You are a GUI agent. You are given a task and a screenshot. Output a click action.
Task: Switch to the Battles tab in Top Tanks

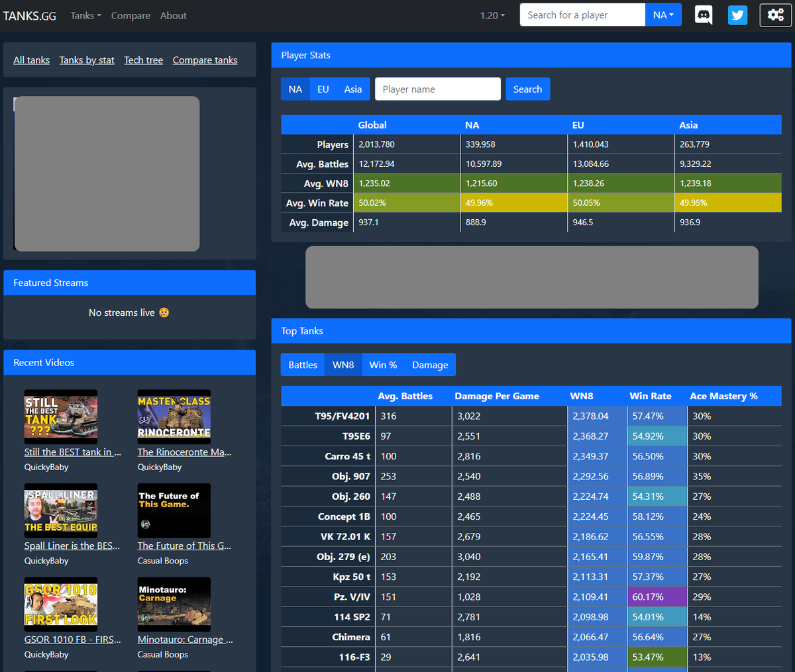pyautogui.click(x=303, y=365)
